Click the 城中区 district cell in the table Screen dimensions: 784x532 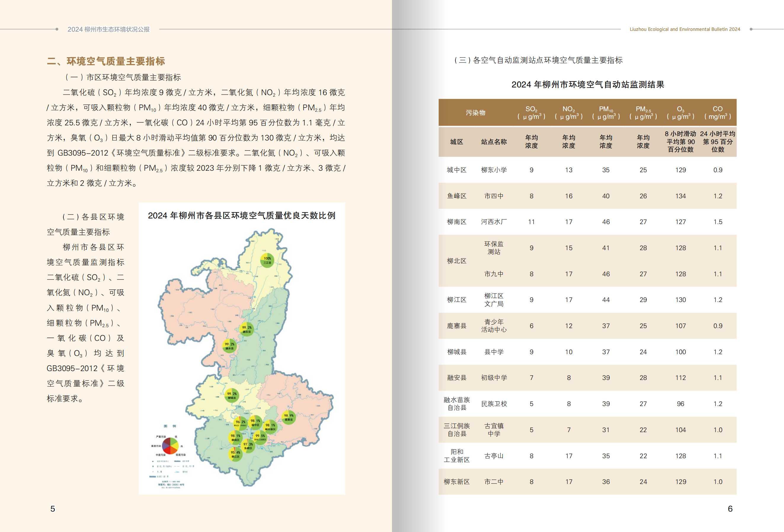click(456, 170)
